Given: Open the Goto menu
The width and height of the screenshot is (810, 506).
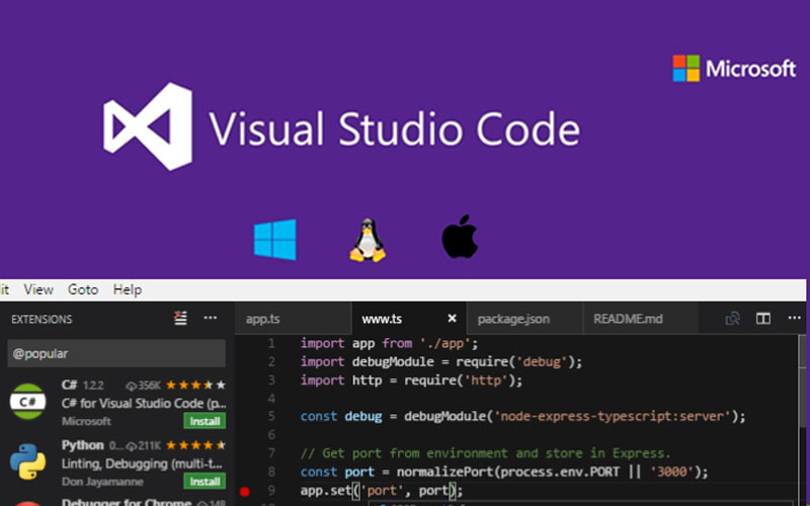Looking at the screenshot, I should 83,290.
